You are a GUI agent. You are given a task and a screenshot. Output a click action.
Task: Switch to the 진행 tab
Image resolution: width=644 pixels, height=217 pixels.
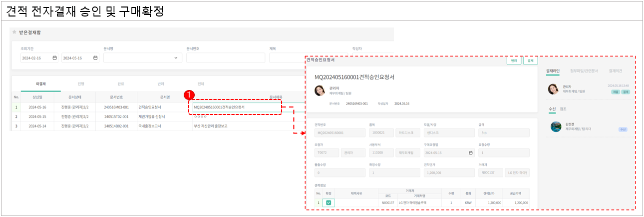click(x=81, y=83)
